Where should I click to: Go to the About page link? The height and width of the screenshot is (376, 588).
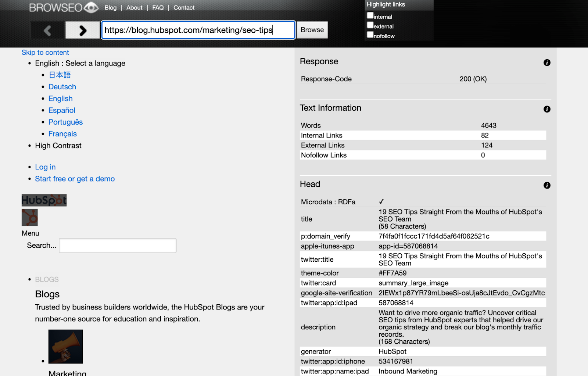[x=134, y=8]
